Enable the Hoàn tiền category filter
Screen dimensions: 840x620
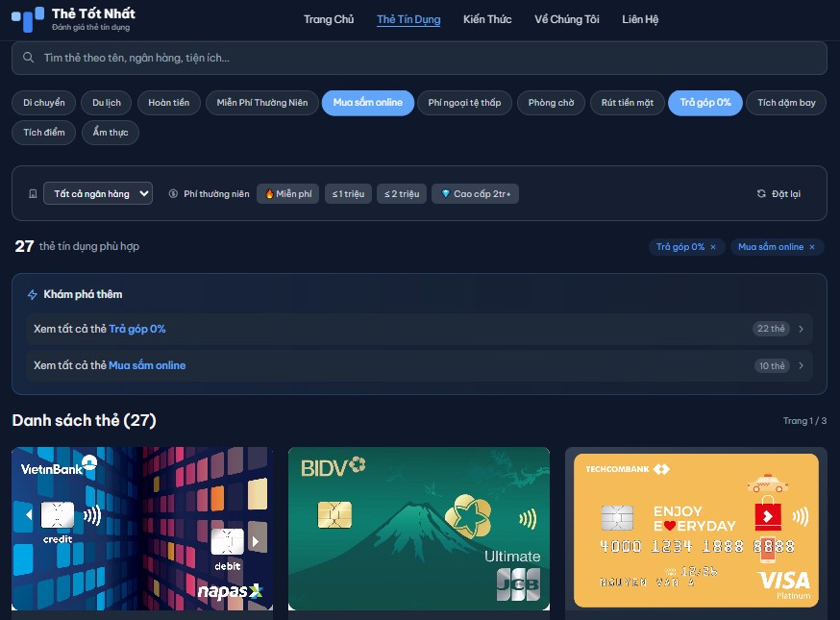169,102
